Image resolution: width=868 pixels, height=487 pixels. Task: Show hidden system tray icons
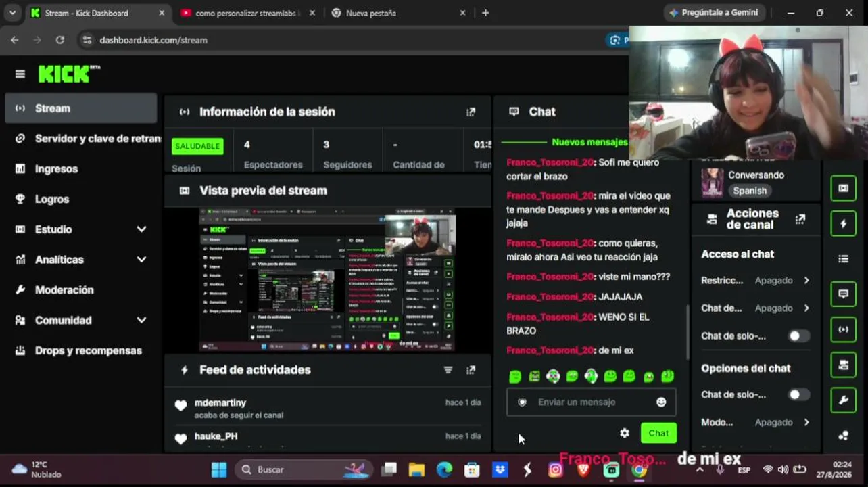coord(700,469)
